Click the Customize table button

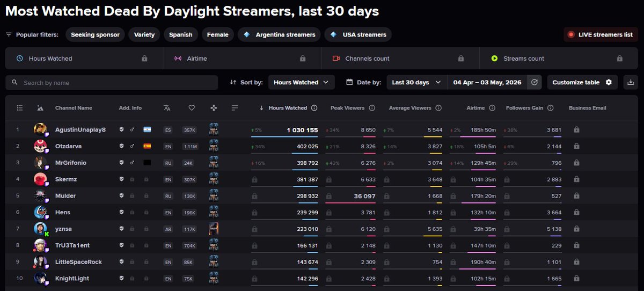coord(582,82)
